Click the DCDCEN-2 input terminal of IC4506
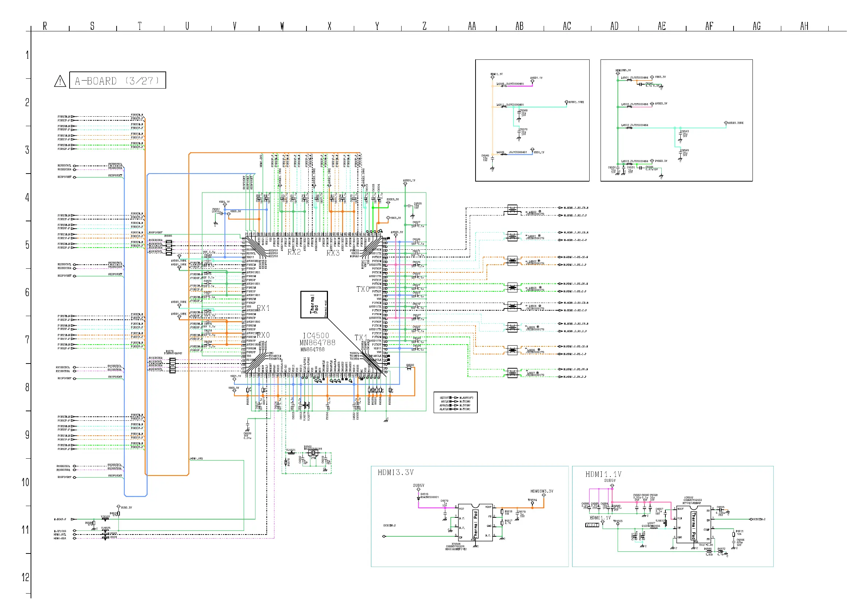Screen dimensions: 868x614 (x=384, y=536)
